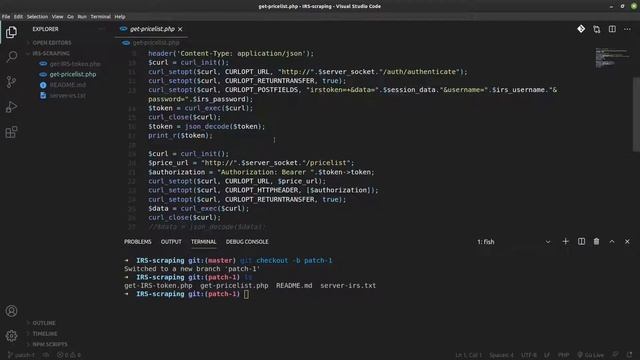Switch to the Problems panel tab
640x360 pixels.
(138, 242)
